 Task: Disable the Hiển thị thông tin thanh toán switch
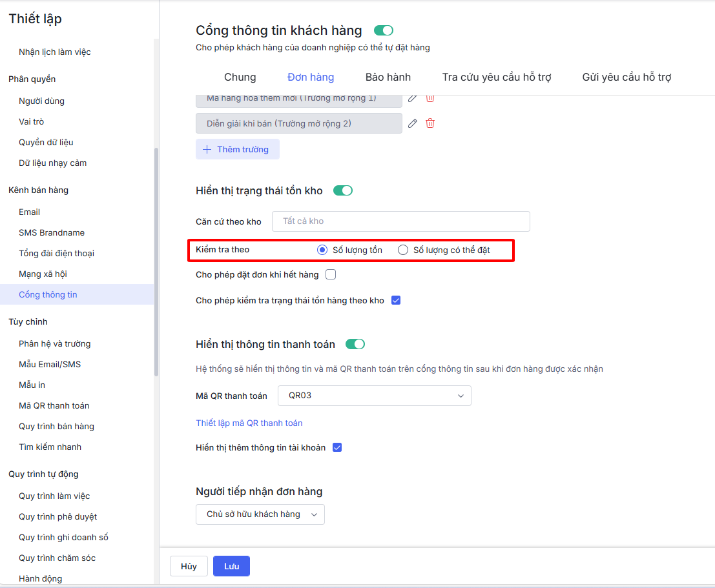click(355, 344)
